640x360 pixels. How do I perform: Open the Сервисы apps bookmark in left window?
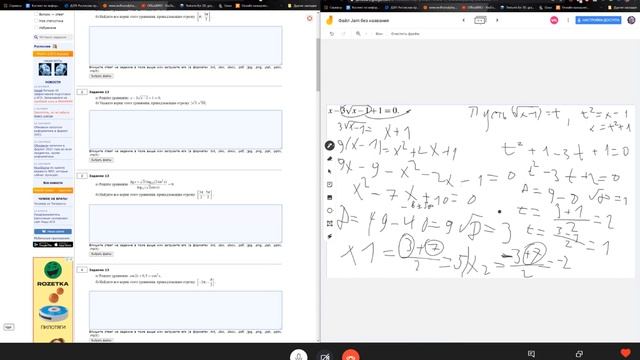point(12,6)
